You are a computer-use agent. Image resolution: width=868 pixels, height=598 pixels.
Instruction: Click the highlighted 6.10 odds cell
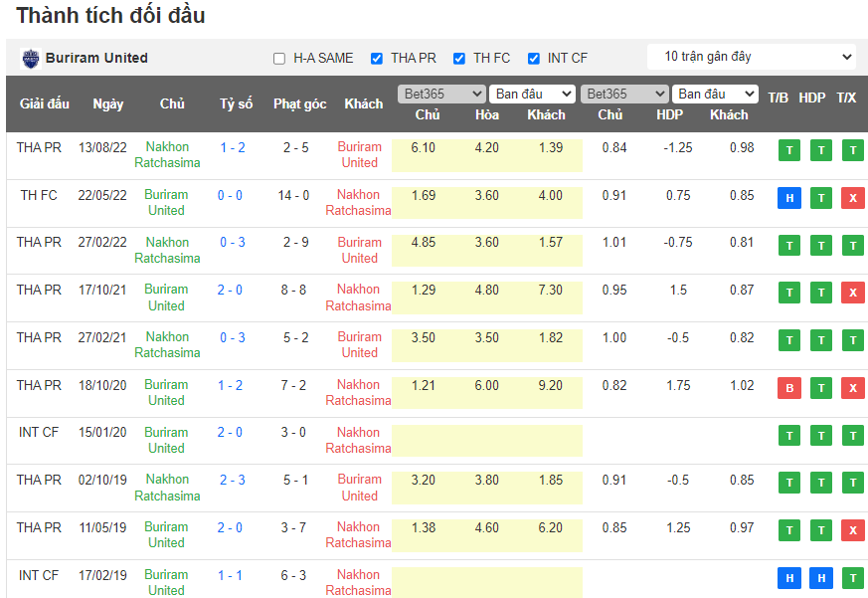(x=423, y=147)
